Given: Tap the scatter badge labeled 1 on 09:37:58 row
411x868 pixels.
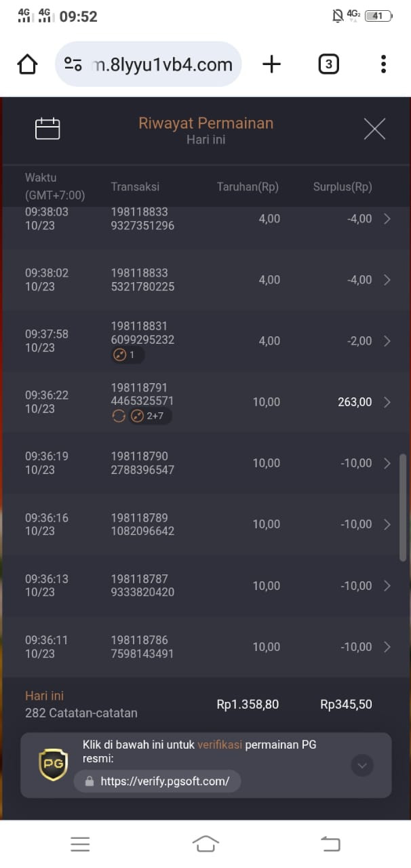Looking at the screenshot, I should [x=128, y=355].
